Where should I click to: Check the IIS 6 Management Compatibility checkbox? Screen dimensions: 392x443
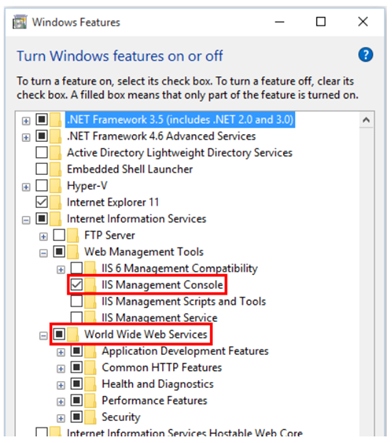(76, 268)
